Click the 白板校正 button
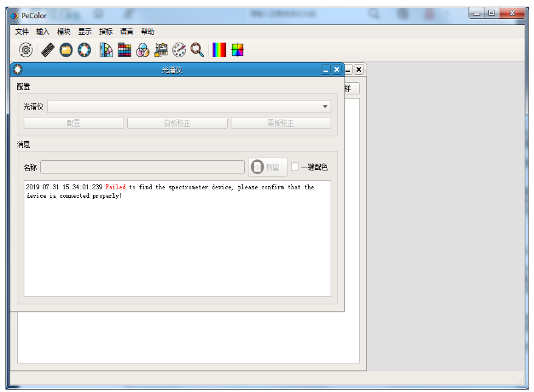The image size is (534, 392). point(177,123)
